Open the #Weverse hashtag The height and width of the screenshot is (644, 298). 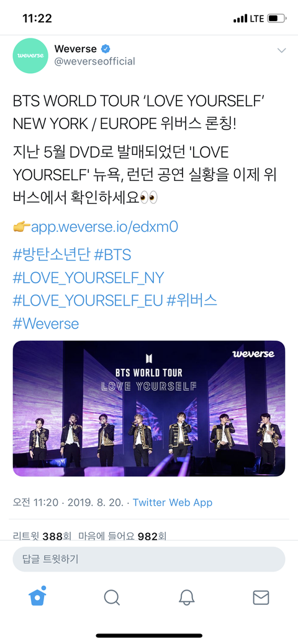pyautogui.click(x=46, y=324)
